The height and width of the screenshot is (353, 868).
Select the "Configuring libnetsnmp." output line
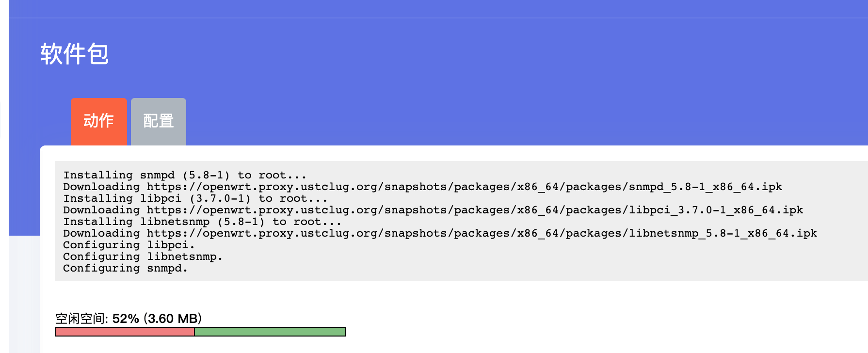tap(143, 257)
